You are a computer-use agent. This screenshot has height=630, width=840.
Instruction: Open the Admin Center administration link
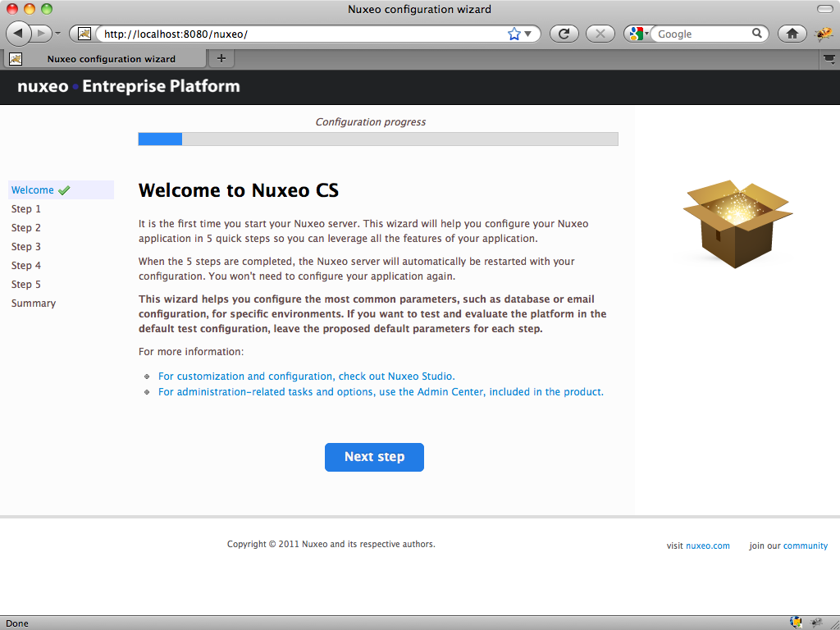tap(381, 391)
